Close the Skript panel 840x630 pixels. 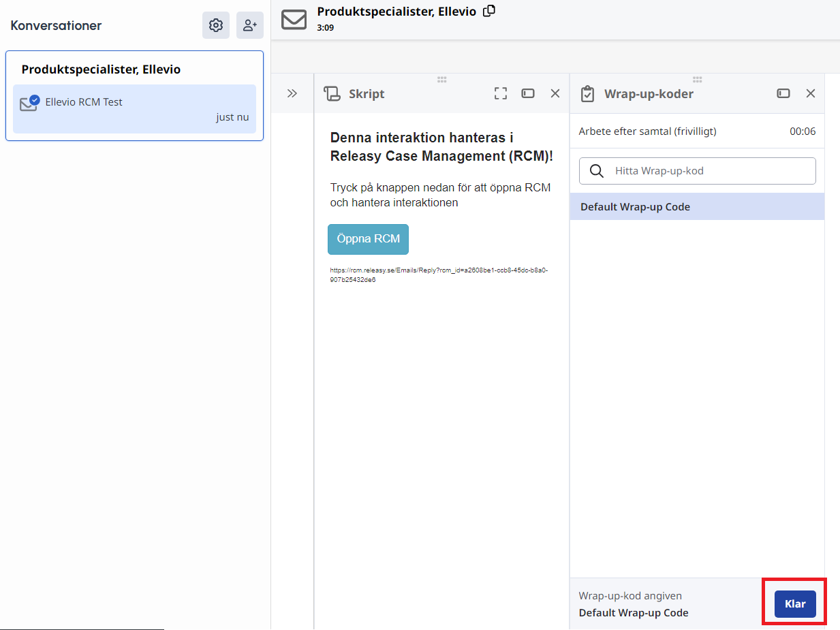point(555,93)
